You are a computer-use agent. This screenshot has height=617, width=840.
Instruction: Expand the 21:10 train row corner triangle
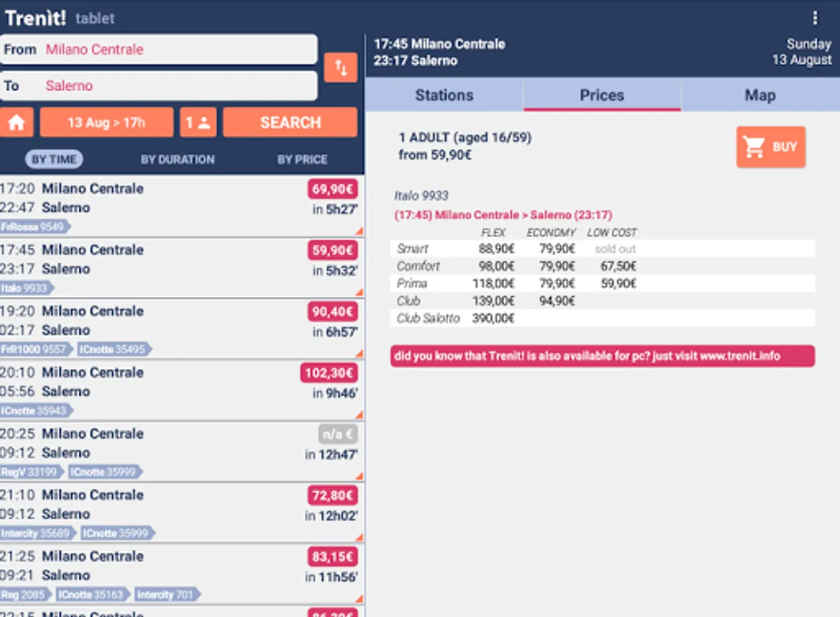(x=359, y=537)
